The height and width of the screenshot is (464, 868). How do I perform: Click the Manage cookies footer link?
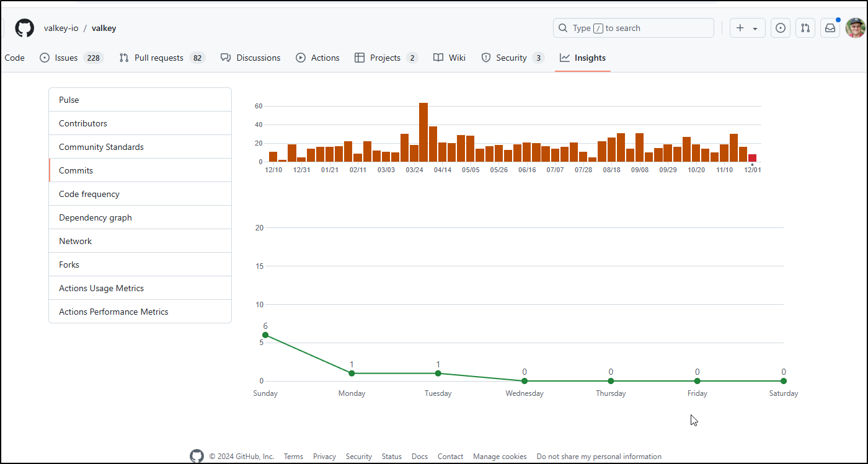[x=500, y=457]
